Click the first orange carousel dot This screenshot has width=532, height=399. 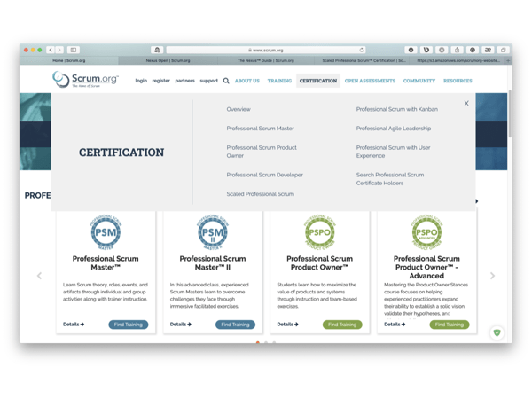pyautogui.click(x=258, y=342)
